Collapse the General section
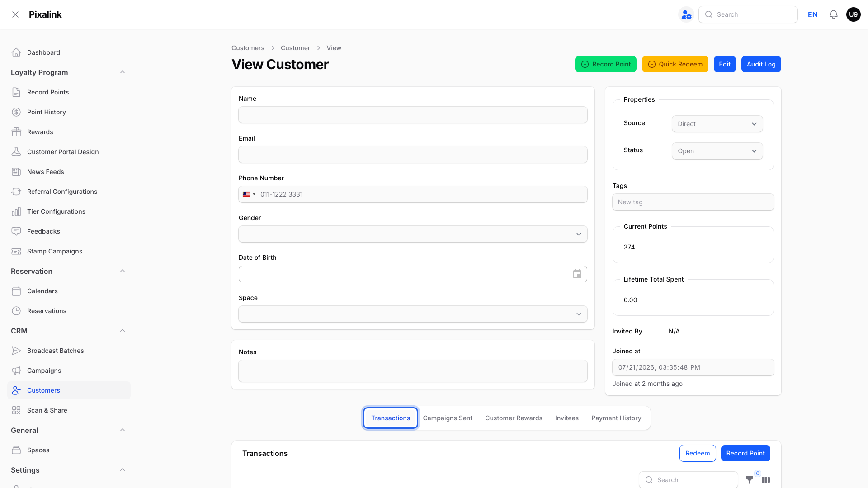 click(123, 430)
